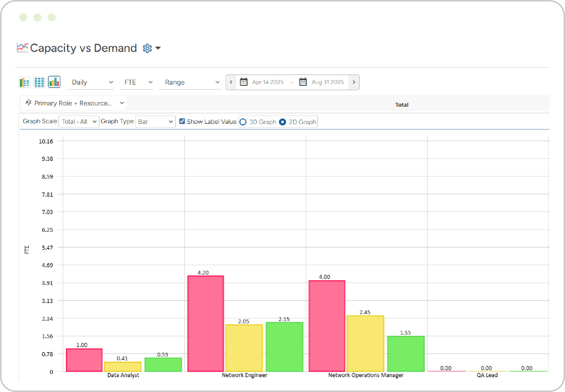Click the FTE y-axis title
This screenshot has width=565, height=392.
tap(27, 250)
